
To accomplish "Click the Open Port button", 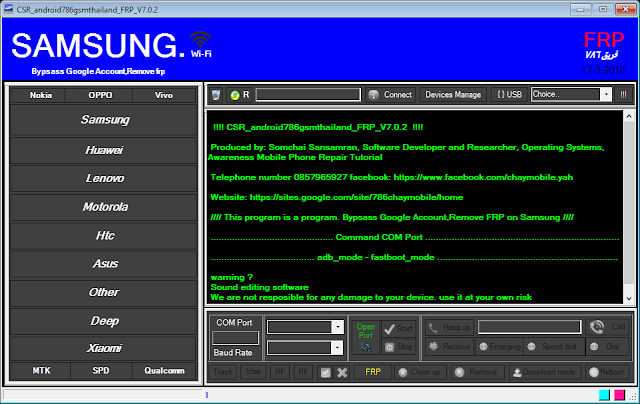I will tap(365, 337).
